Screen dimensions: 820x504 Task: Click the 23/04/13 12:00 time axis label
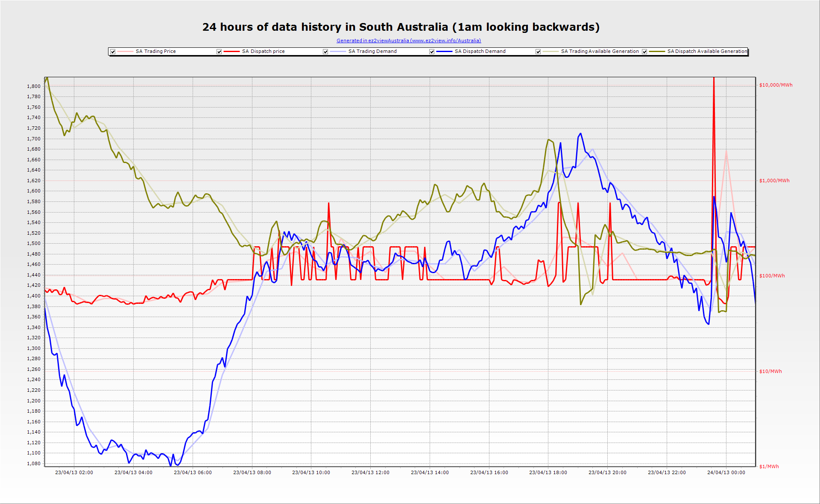tap(370, 472)
